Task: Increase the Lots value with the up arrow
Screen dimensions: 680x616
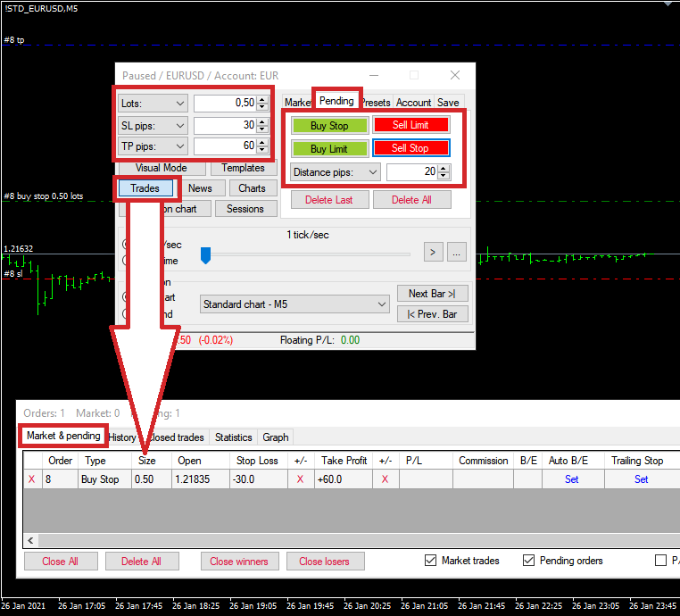Action: (x=262, y=100)
